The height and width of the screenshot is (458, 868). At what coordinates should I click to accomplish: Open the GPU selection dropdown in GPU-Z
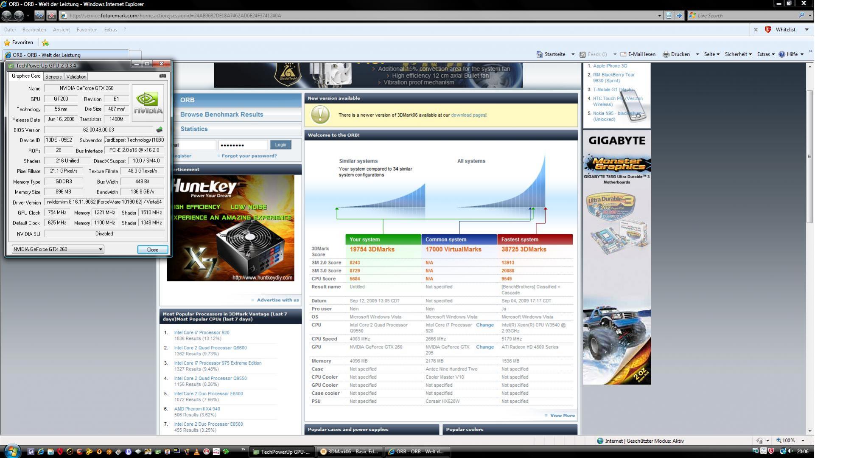tap(101, 249)
